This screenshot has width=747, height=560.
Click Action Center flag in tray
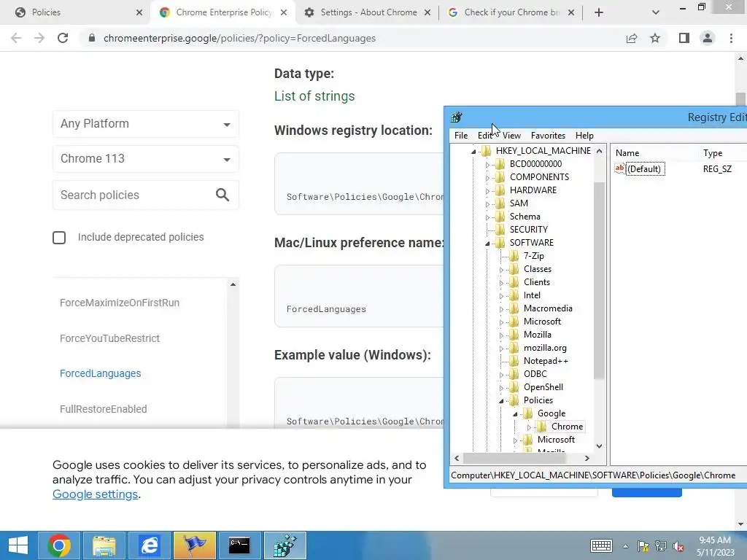click(643, 546)
